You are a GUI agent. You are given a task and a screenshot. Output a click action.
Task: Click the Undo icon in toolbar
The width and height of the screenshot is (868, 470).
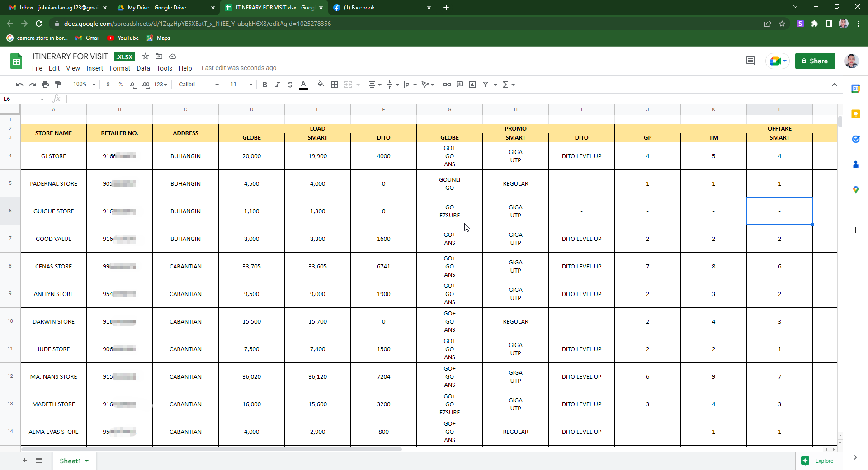19,85
